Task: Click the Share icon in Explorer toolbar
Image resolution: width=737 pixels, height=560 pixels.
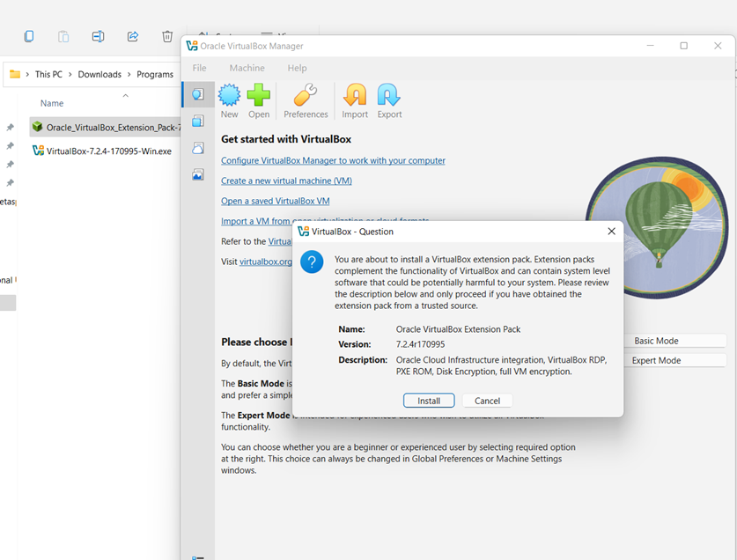Action: tap(133, 36)
